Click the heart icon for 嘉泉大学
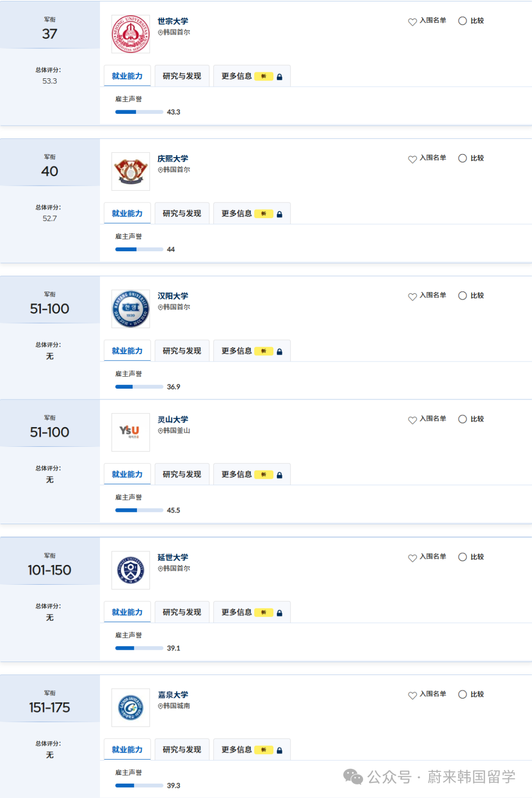This screenshot has width=532, height=798. tap(412, 695)
